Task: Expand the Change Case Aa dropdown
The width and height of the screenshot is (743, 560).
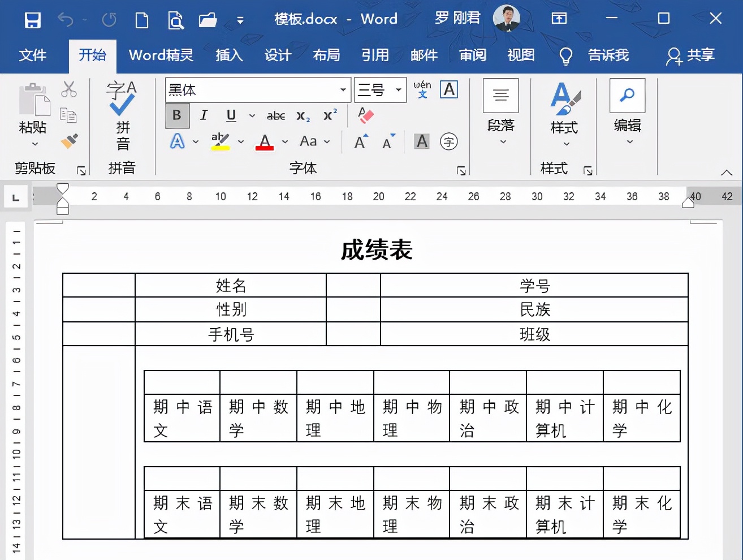Action: point(327,141)
